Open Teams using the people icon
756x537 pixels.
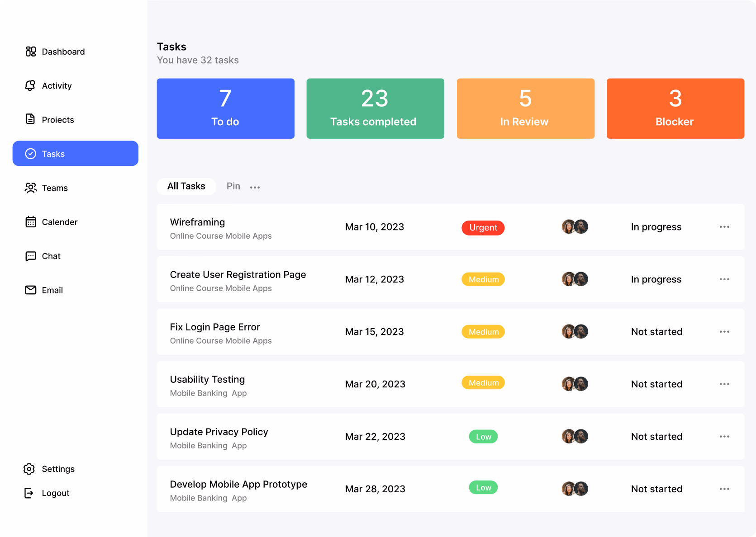30,188
